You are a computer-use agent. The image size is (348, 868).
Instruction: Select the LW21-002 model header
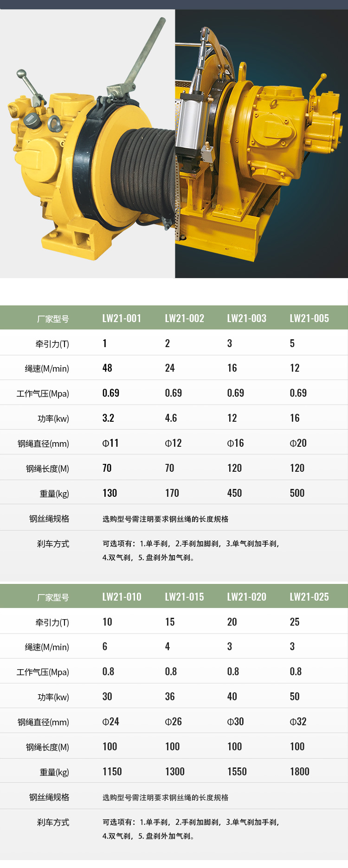(184, 318)
